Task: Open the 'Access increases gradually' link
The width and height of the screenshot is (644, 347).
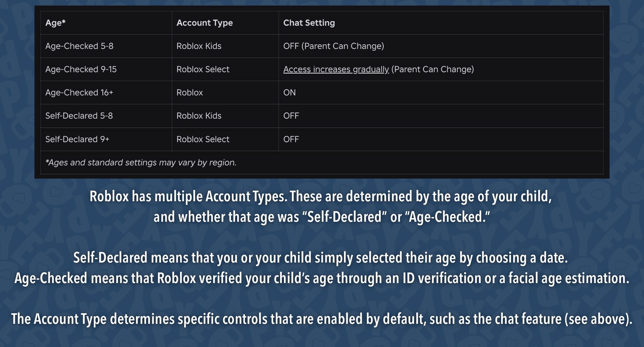Action: point(336,69)
